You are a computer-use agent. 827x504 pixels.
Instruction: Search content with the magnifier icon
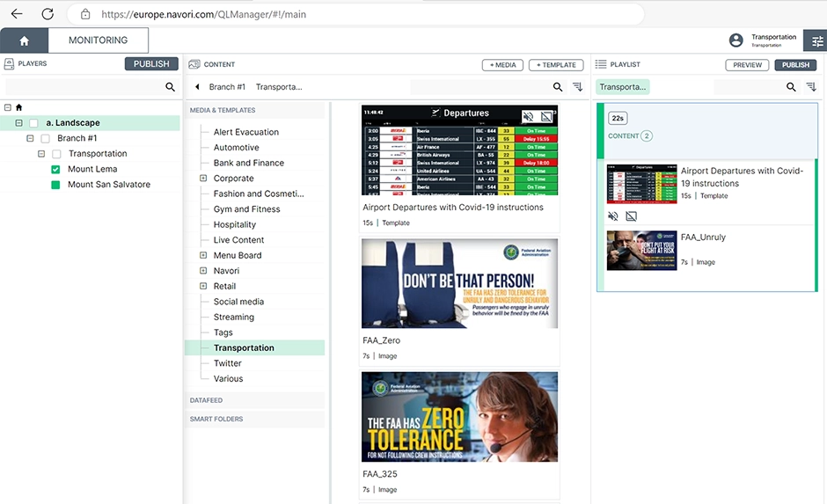[x=558, y=87]
